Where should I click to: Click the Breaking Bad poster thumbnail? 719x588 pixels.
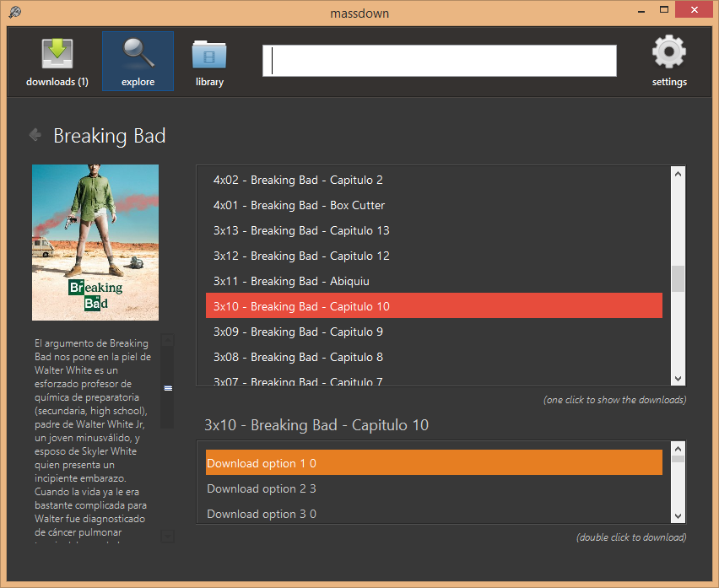click(x=95, y=242)
